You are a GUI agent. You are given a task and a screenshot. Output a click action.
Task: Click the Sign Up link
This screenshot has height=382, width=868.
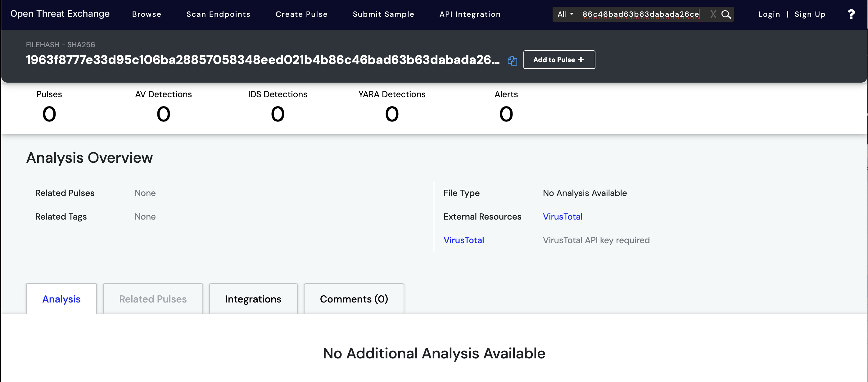pos(810,14)
